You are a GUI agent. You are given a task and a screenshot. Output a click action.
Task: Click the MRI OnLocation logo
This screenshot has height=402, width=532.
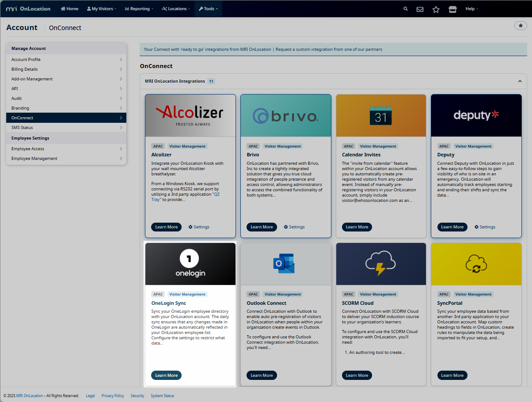coord(28,9)
